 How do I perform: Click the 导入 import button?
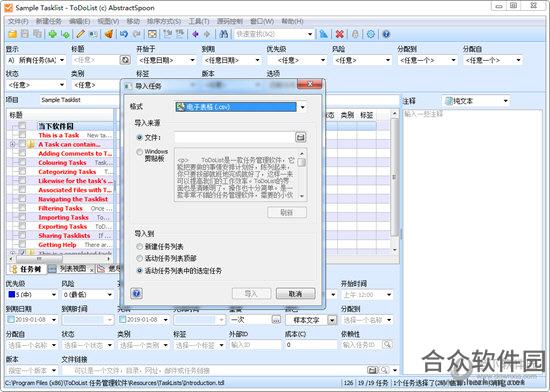tap(251, 293)
